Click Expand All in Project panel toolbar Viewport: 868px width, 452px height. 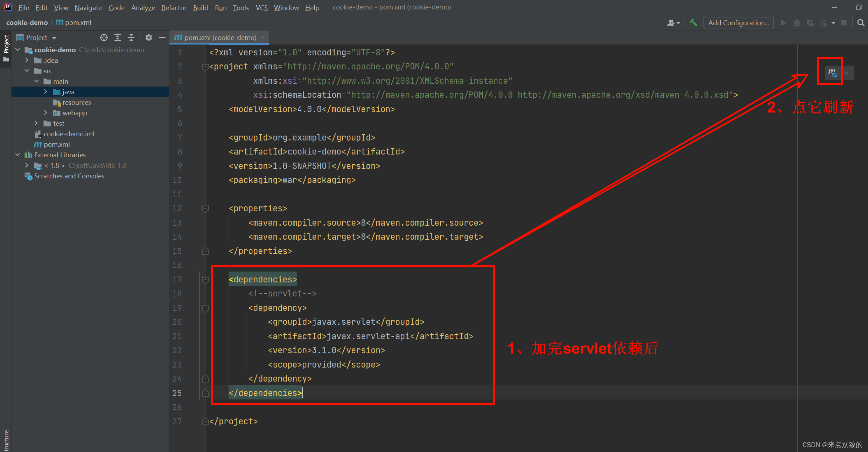[x=117, y=37]
